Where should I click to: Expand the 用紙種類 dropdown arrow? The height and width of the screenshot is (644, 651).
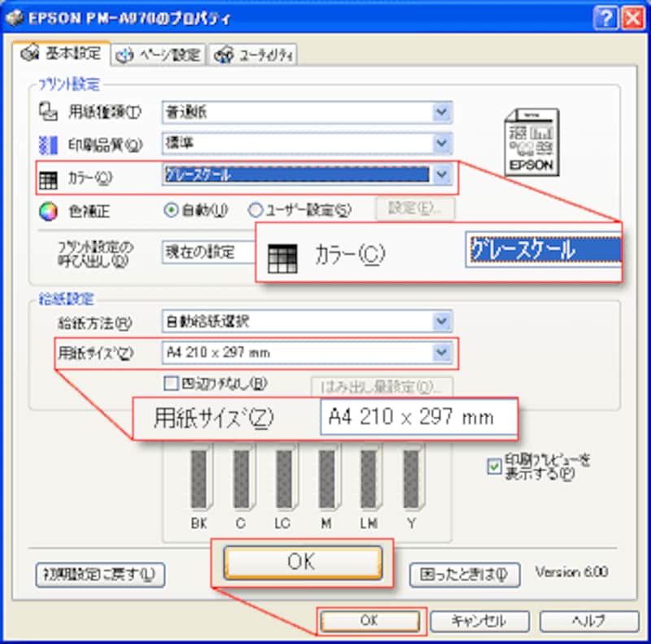click(441, 112)
